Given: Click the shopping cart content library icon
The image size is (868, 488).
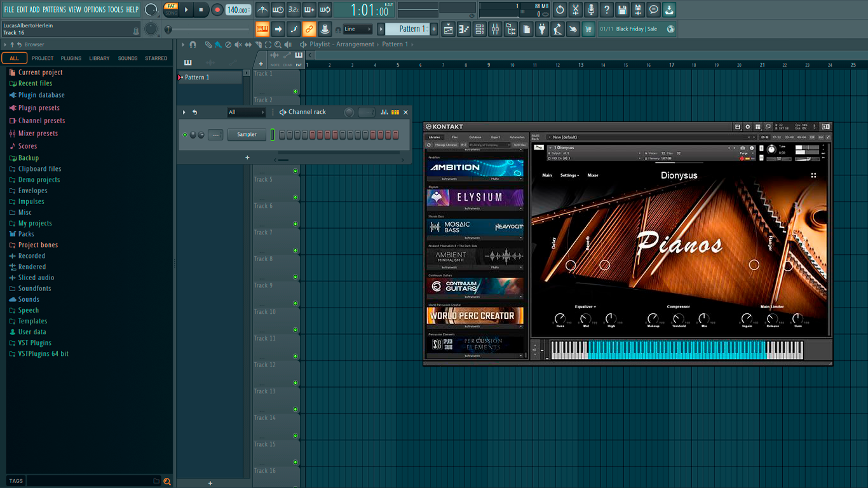Looking at the screenshot, I should [588, 29].
